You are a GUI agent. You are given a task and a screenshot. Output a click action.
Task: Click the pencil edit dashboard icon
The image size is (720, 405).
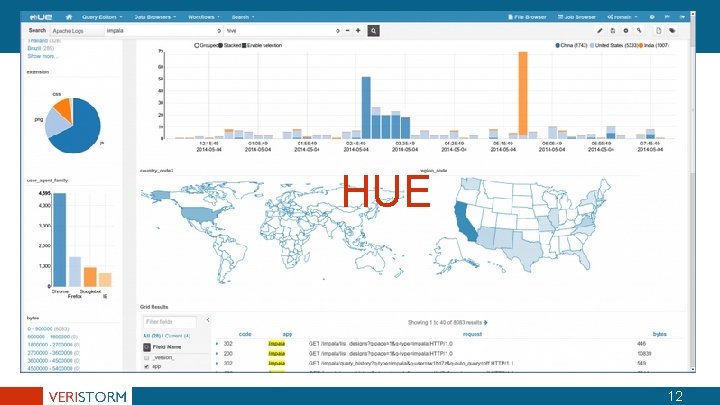[x=599, y=31]
